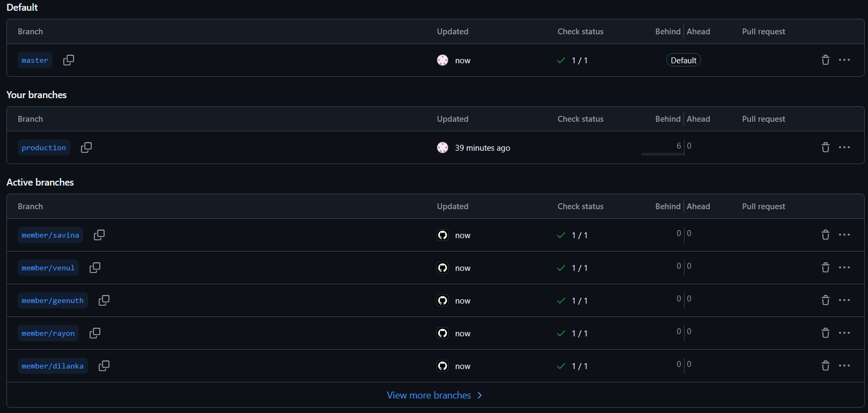
Task: View check status for master branch
Action: click(x=572, y=61)
